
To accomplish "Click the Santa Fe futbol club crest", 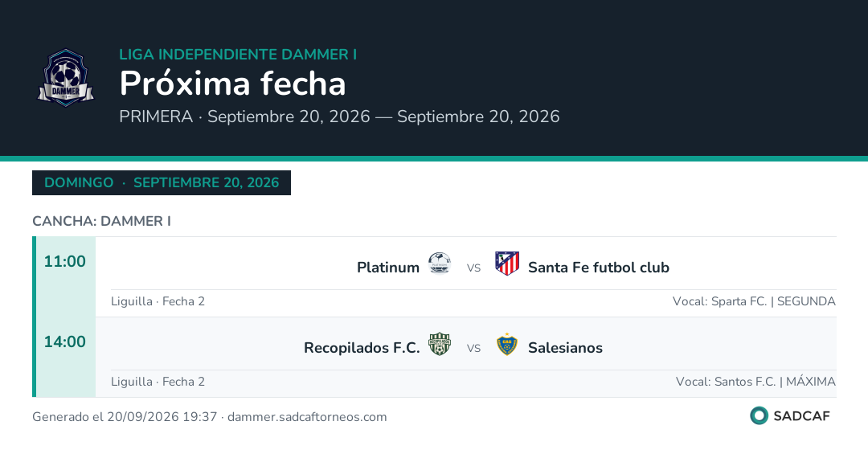I will pos(507,264).
